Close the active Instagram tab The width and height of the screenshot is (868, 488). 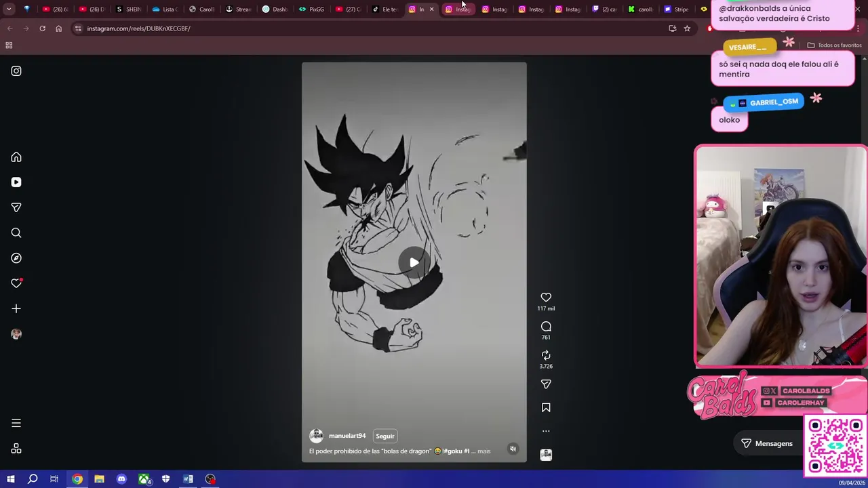431,9
